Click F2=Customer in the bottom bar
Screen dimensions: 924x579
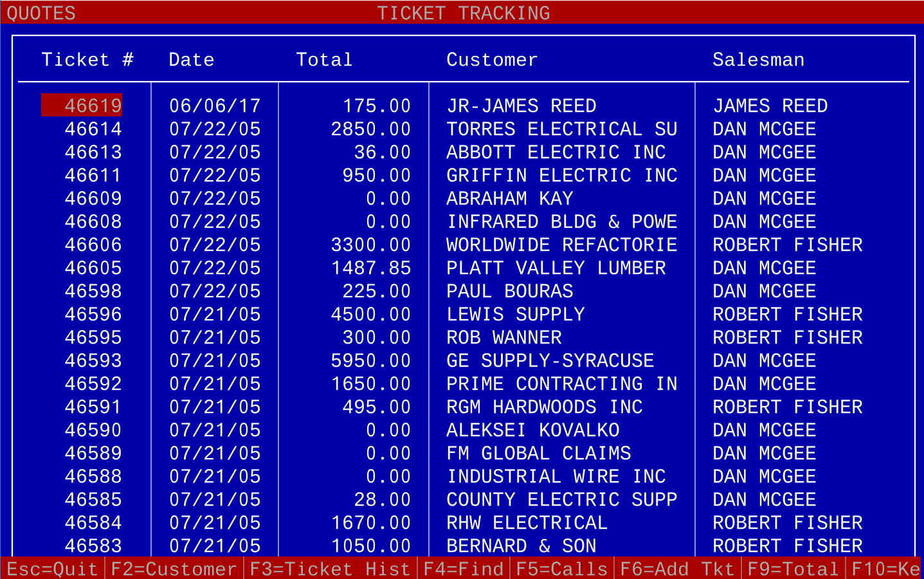(174, 569)
